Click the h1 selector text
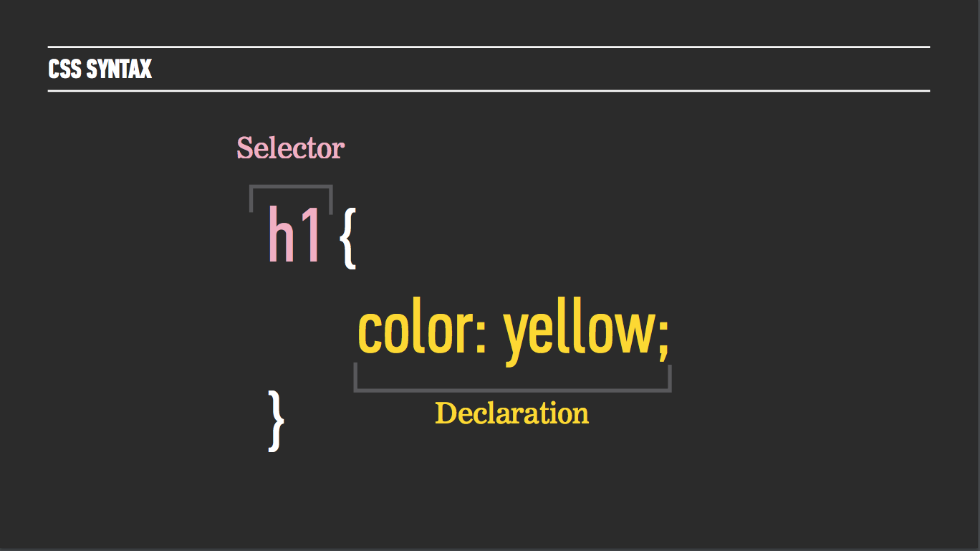Viewport: 980px width, 551px height. (x=294, y=234)
